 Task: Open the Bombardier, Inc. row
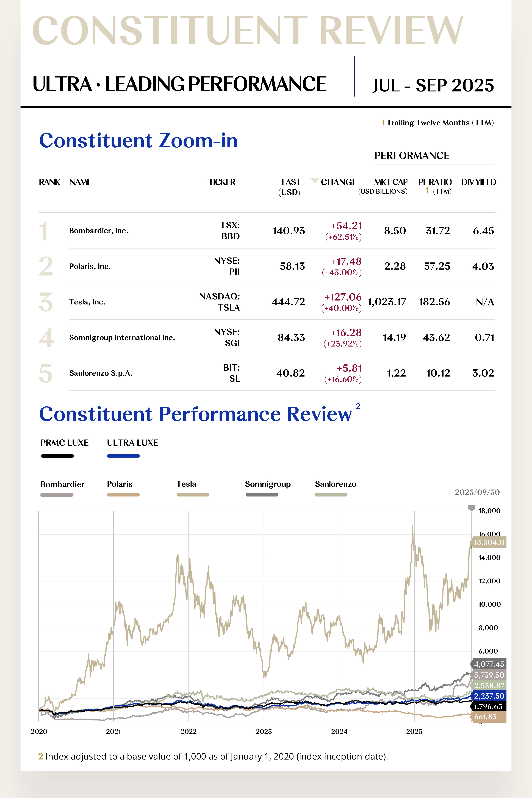98,231
